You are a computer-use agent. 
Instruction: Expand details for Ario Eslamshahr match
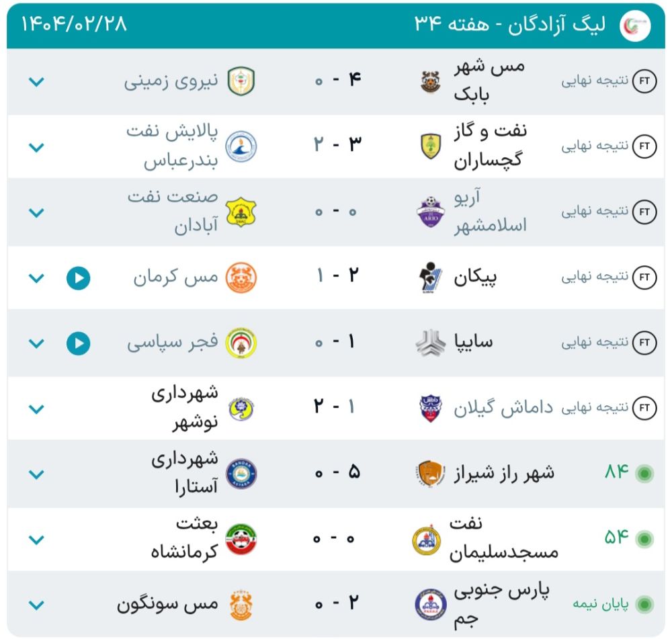36,212
